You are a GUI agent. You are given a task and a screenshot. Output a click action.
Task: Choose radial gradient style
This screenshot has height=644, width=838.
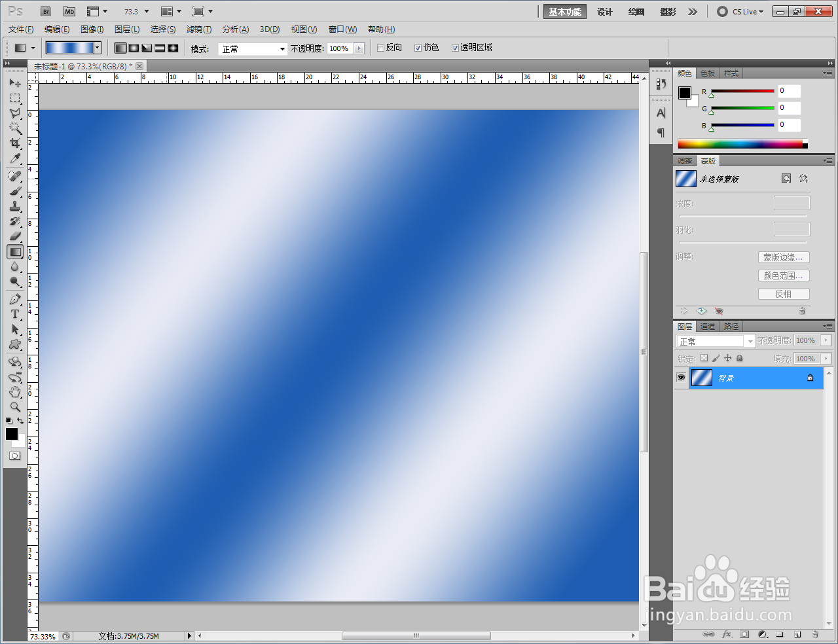point(134,48)
